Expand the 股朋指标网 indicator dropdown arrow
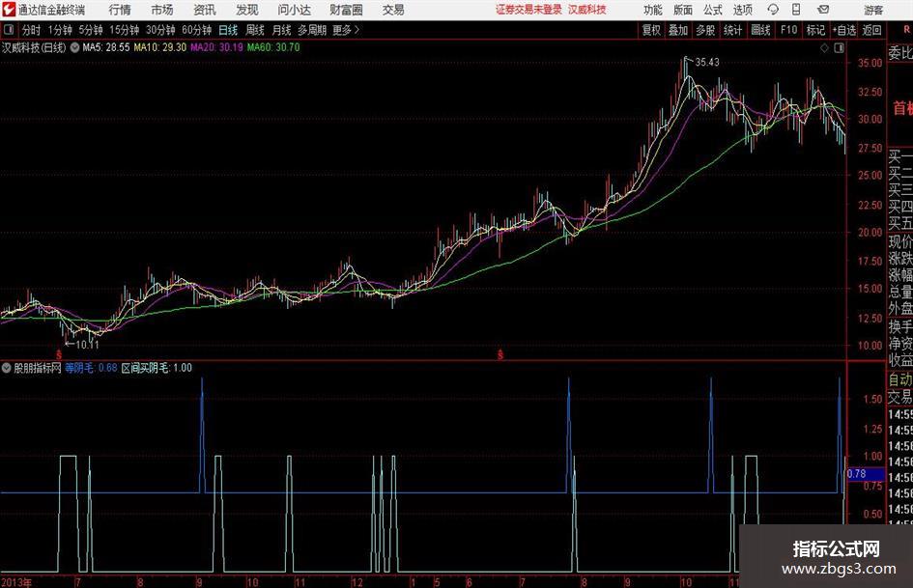Image resolution: width=913 pixels, height=588 pixels. tap(7, 368)
